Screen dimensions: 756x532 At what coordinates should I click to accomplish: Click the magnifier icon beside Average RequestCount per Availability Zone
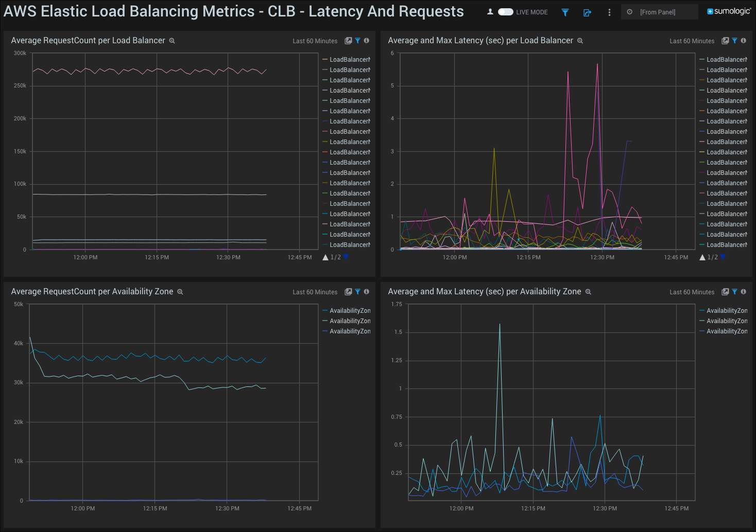tap(180, 291)
